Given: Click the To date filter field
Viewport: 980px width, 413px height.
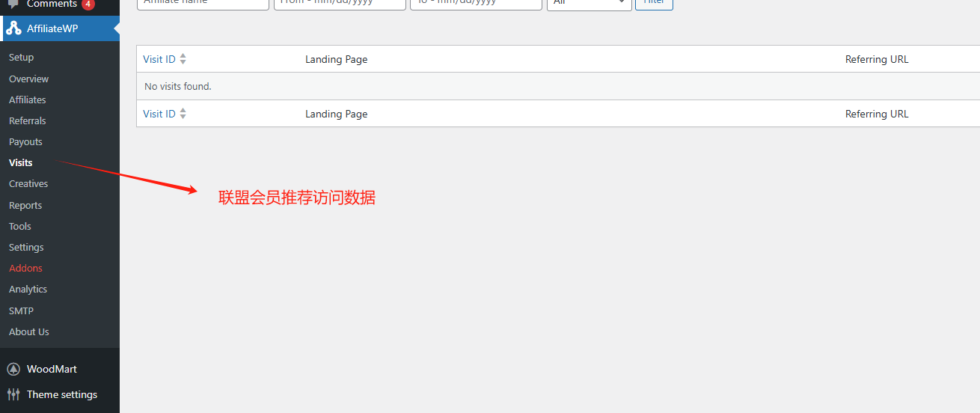Looking at the screenshot, I should point(476,3).
